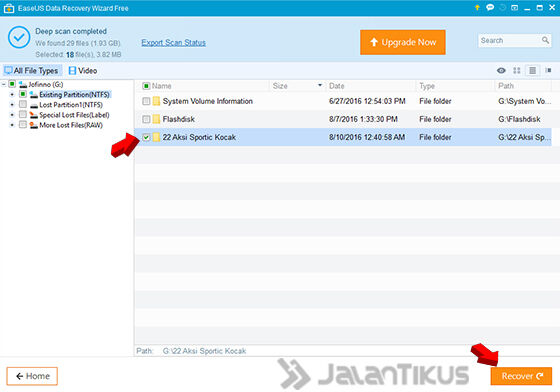Click the bottom Path text G:\22 Aksi Sportic Kocak
This screenshot has height=392, width=560.
(204, 351)
